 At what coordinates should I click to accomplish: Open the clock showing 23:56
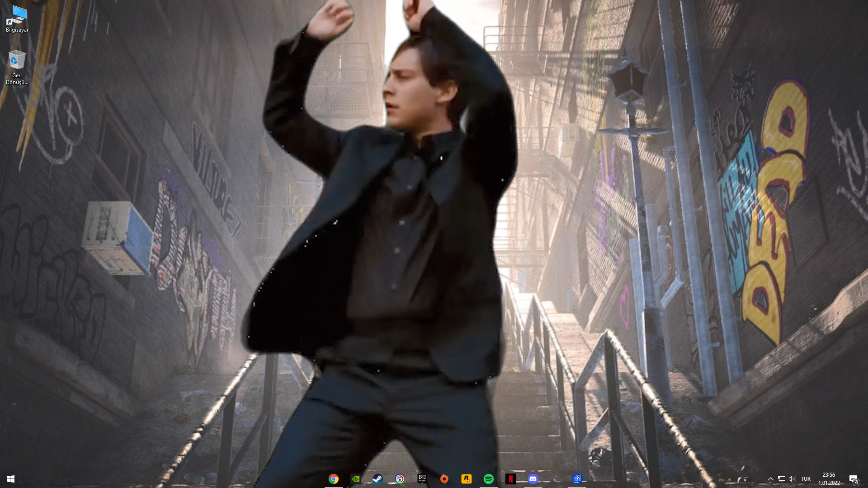pyautogui.click(x=829, y=479)
